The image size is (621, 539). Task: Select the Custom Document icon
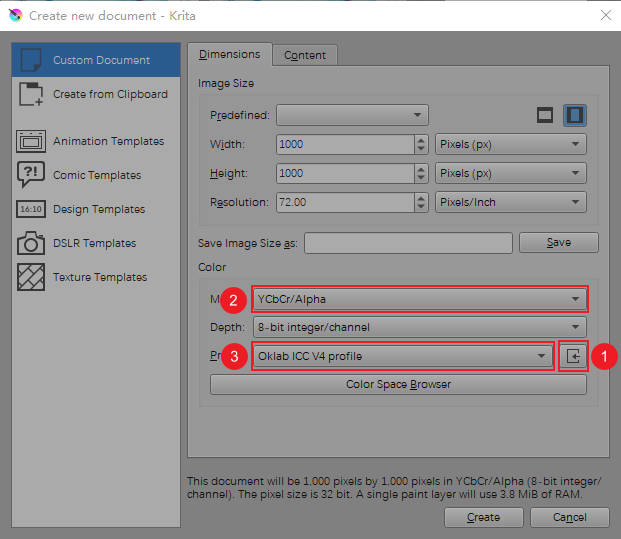(31, 60)
